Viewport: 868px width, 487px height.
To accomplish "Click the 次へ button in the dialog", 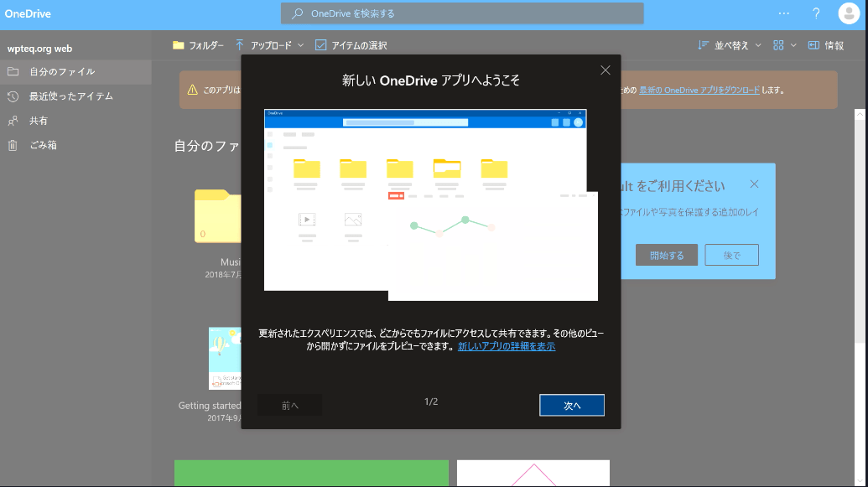I will pyautogui.click(x=572, y=405).
